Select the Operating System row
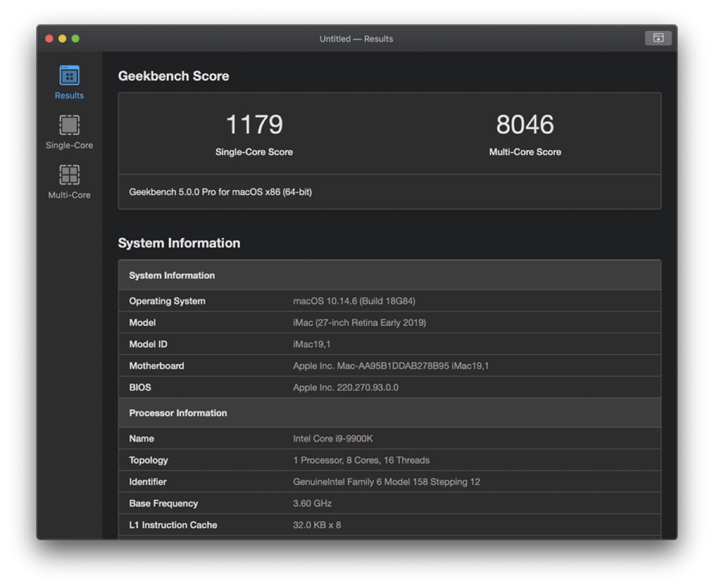 (x=390, y=301)
